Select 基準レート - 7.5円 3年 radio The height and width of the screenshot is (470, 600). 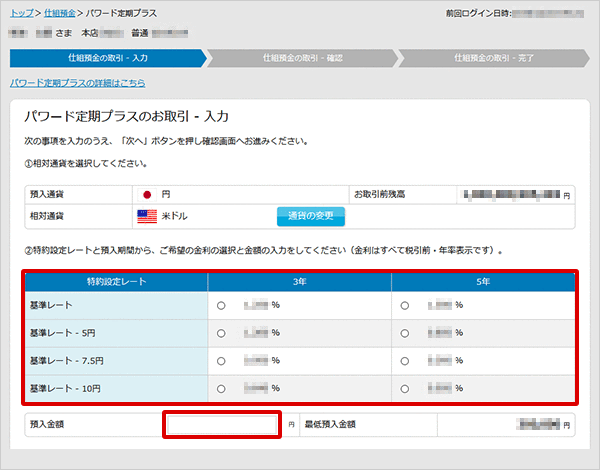[221, 360]
